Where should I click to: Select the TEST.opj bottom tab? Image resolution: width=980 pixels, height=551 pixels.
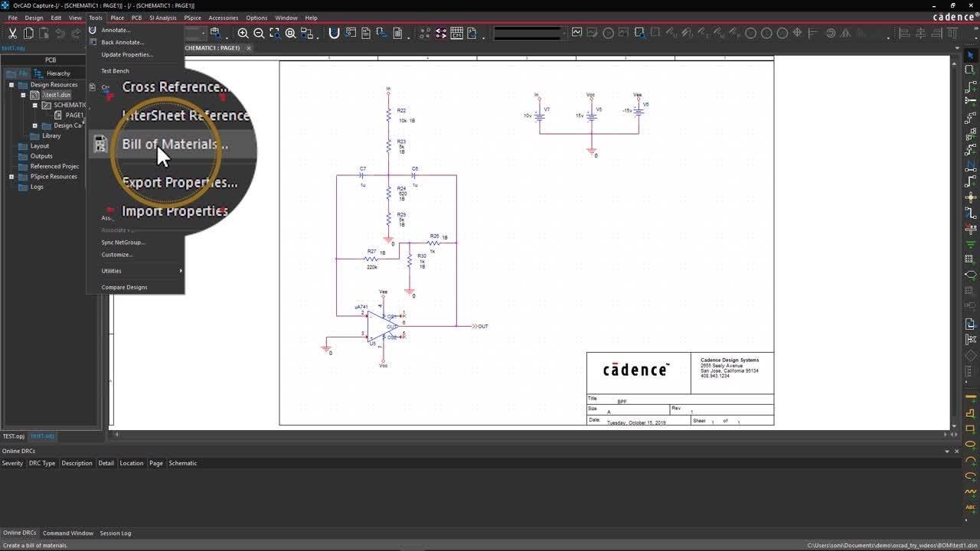(x=14, y=436)
